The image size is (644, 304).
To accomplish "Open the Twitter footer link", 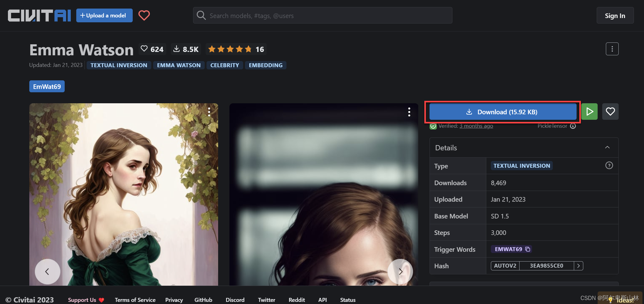I will pyautogui.click(x=267, y=300).
